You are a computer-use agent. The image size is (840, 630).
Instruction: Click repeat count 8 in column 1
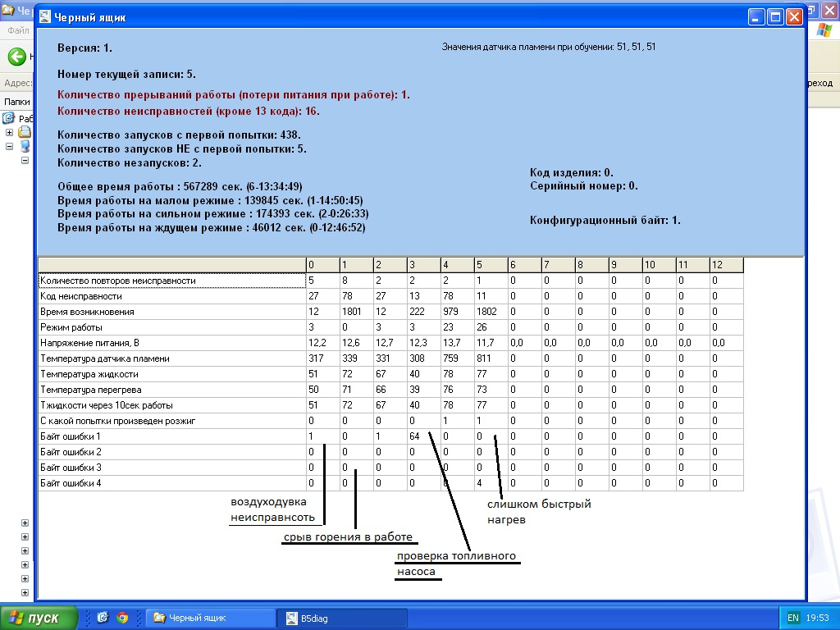[357, 281]
